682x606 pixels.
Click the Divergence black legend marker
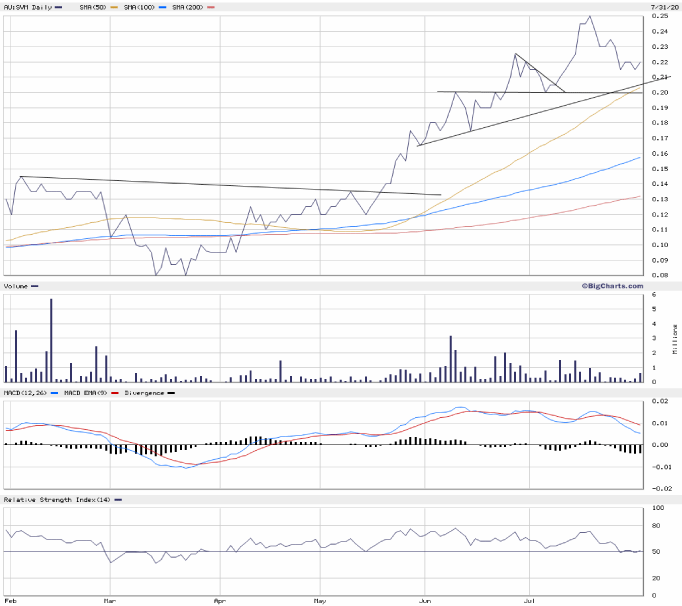click(172, 393)
